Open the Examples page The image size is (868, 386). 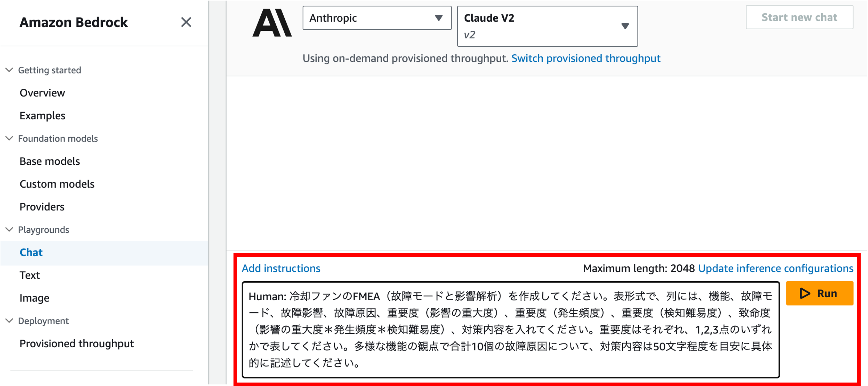[x=42, y=116]
